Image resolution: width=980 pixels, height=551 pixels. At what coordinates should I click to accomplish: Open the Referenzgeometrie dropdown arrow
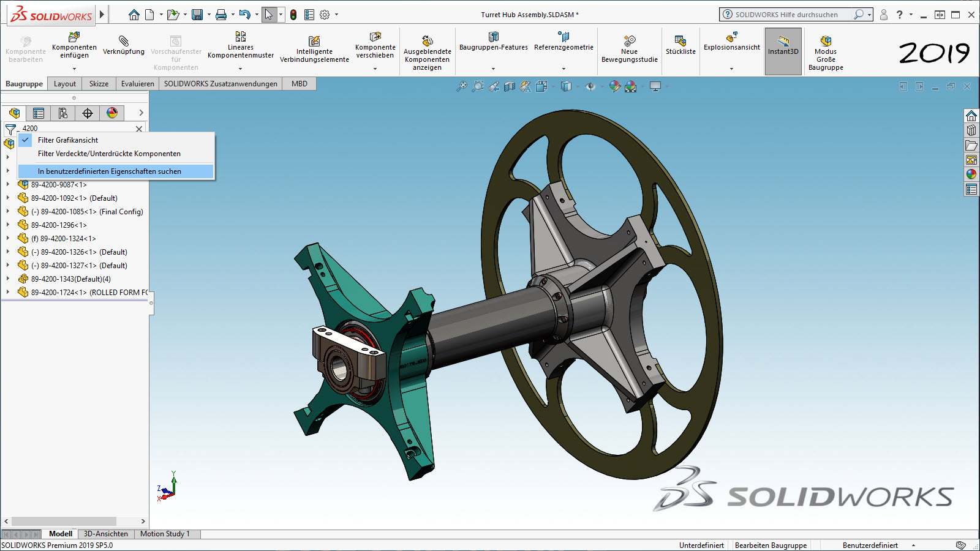563,69
